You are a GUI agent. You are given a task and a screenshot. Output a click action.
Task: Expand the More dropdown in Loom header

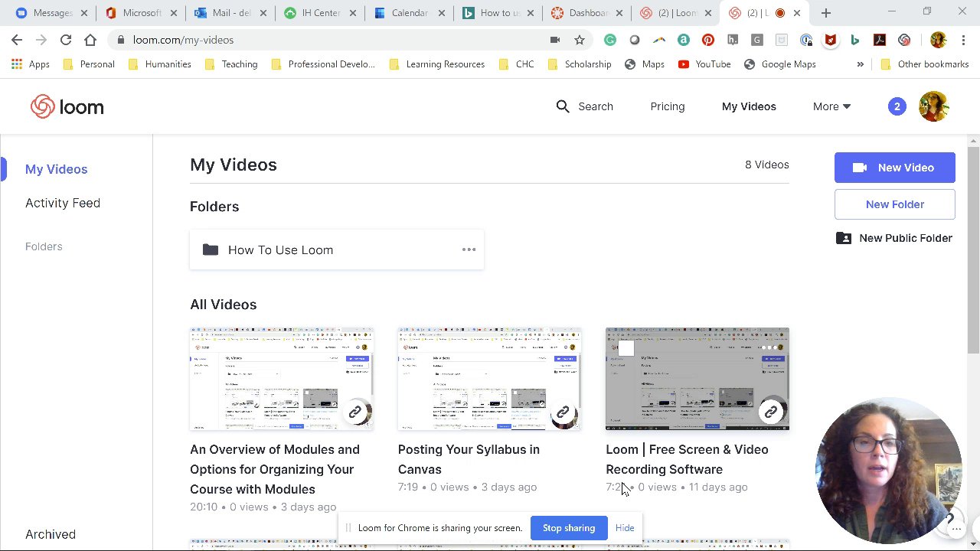tap(831, 106)
